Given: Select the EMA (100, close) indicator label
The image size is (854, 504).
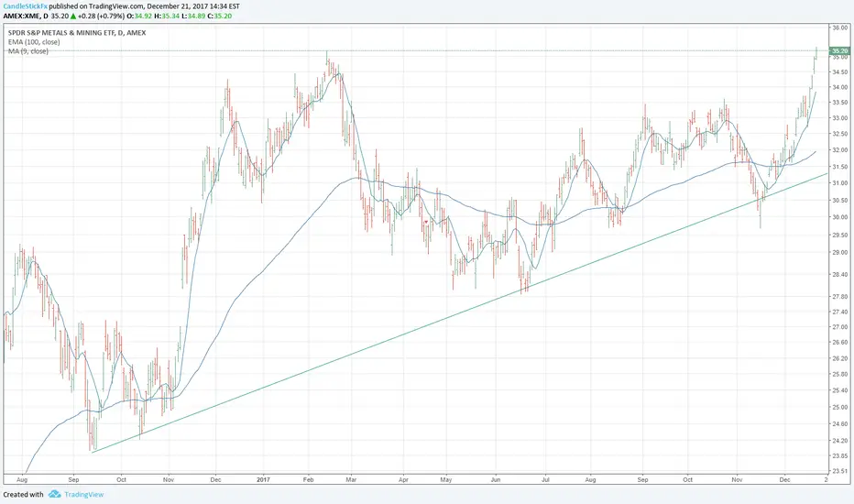Looking at the screenshot, I should [x=34, y=42].
